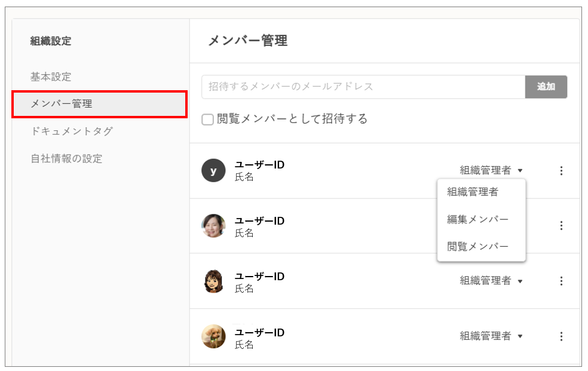Screen dimensions: 588x371
Task: Click the dark "y" avatar icon
Action: [213, 171]
